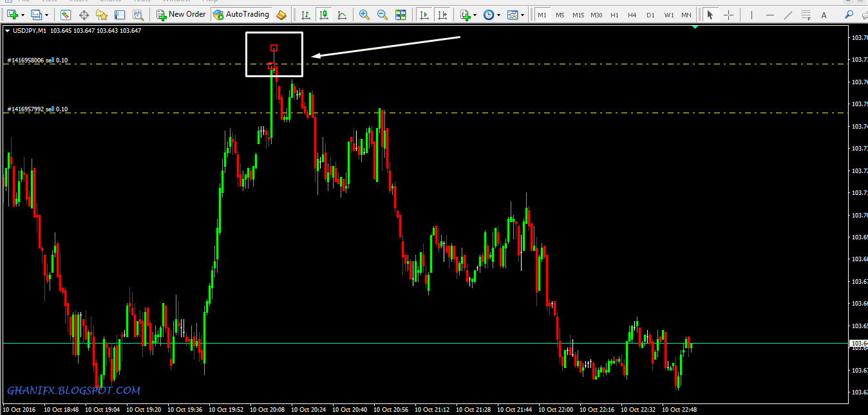Toggle chart Auto Scroll

(424, 14)
